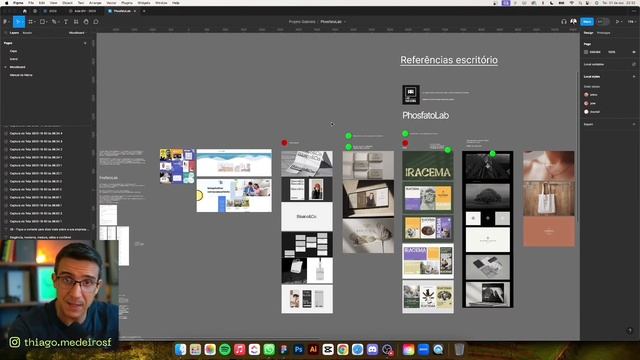Screen dimensions: 640x360
Task: Toggle Dev Mode switch
Action: click(x=602, y=22)
